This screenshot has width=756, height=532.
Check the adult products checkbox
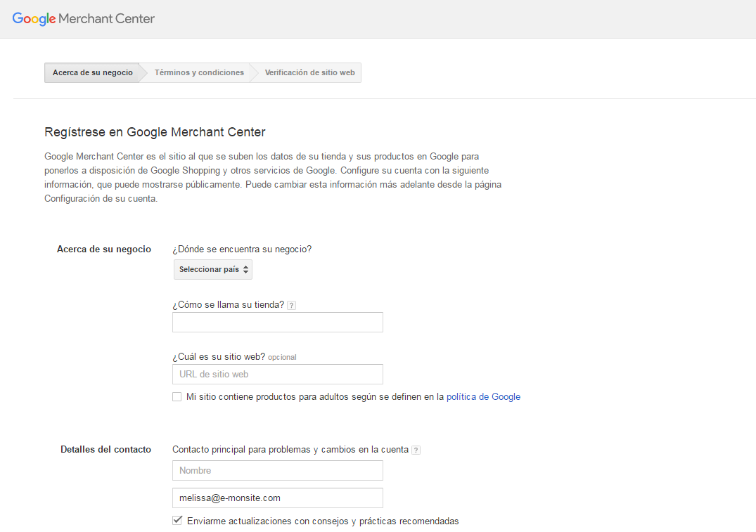(x=177, y=396)
